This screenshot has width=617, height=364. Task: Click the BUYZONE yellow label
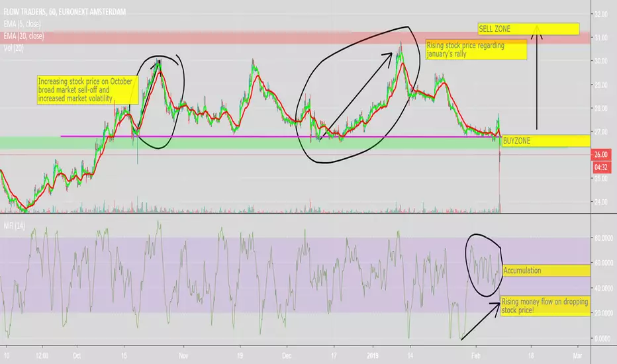tap(546, 141)
